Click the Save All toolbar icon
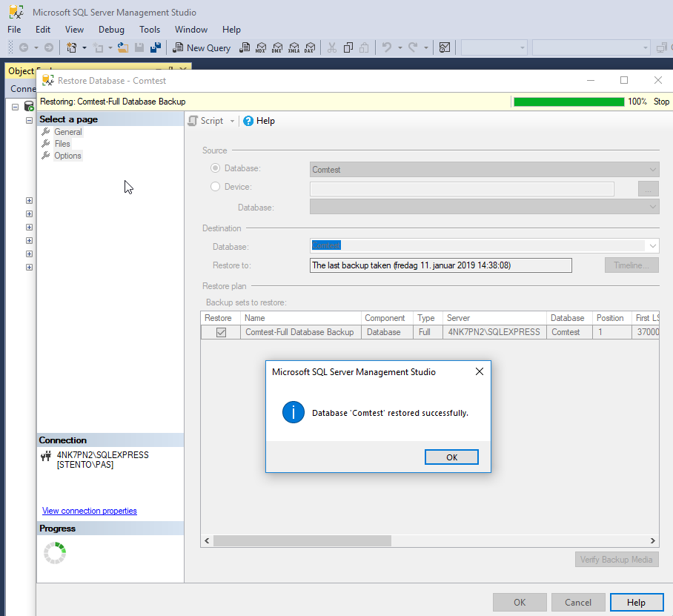Image resolution: width=673 pixels, height=616 pixels. [156, 47]
